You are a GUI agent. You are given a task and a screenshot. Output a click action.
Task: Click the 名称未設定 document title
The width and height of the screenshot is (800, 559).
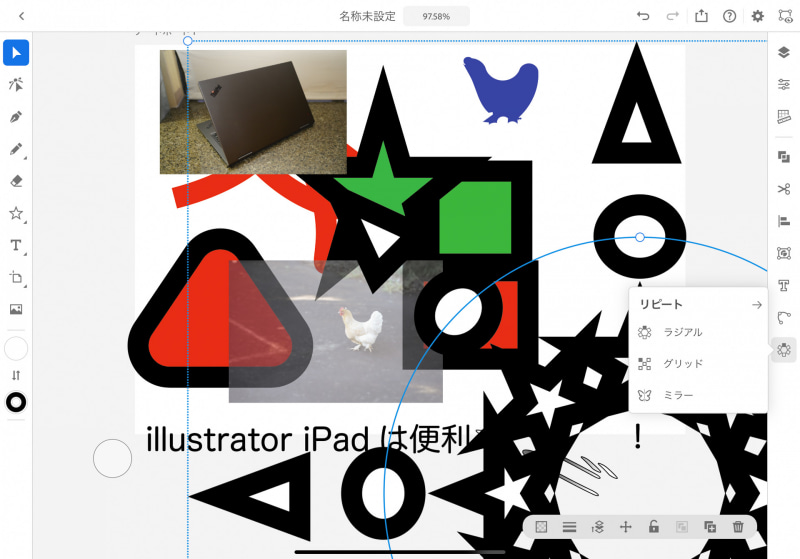pos(367,16)
